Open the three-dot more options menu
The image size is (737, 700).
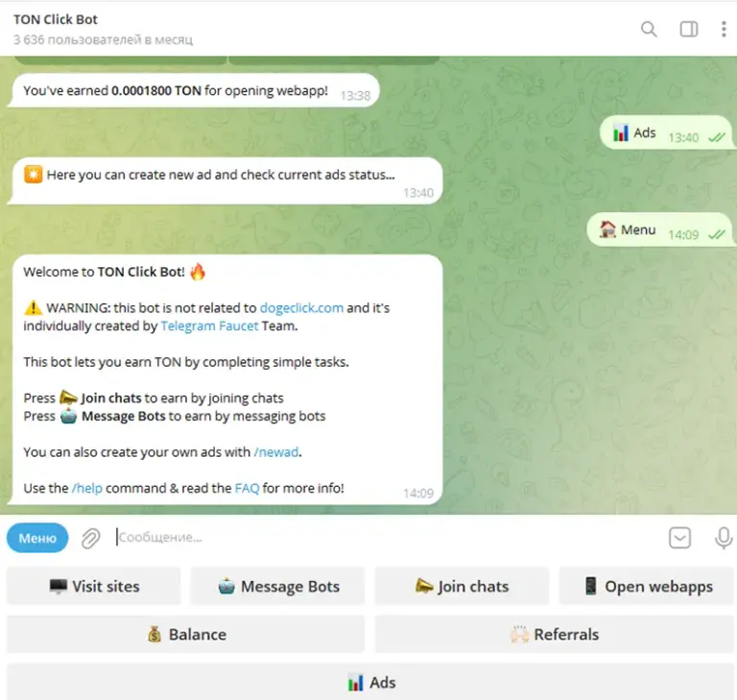tap(724, 29)
